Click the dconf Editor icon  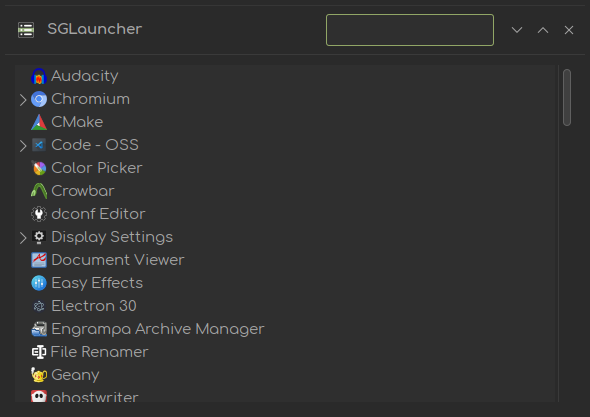pos(39,214)
